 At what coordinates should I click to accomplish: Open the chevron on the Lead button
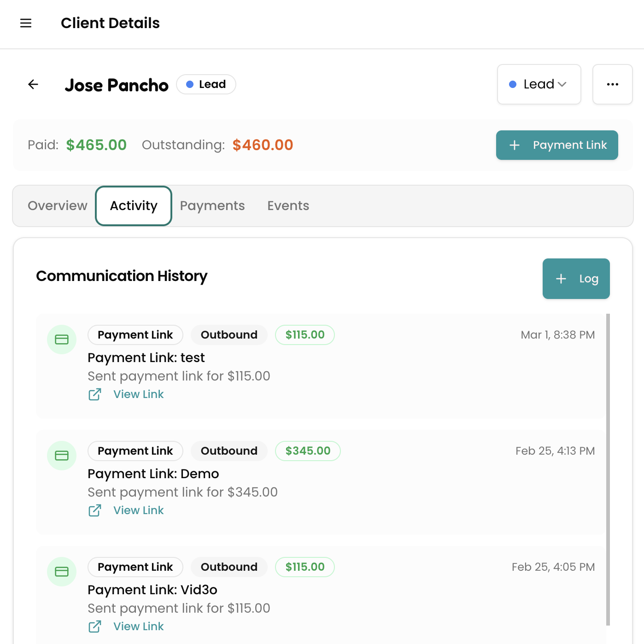[x=562, y=84]
